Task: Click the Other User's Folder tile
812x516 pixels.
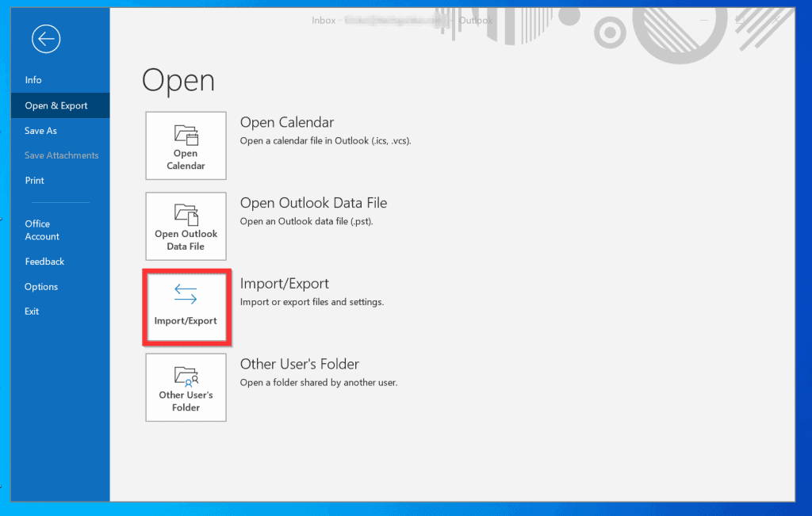Action: pos(186,388)
